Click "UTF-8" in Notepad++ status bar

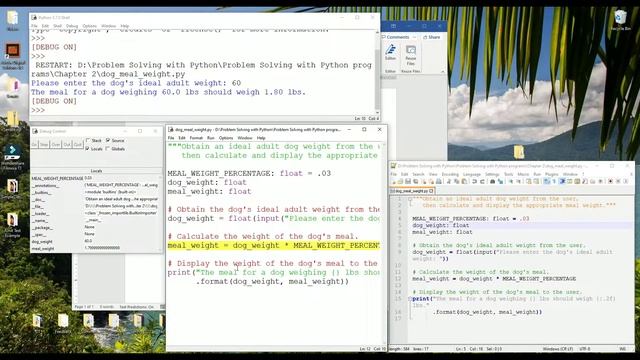(585, 349)
